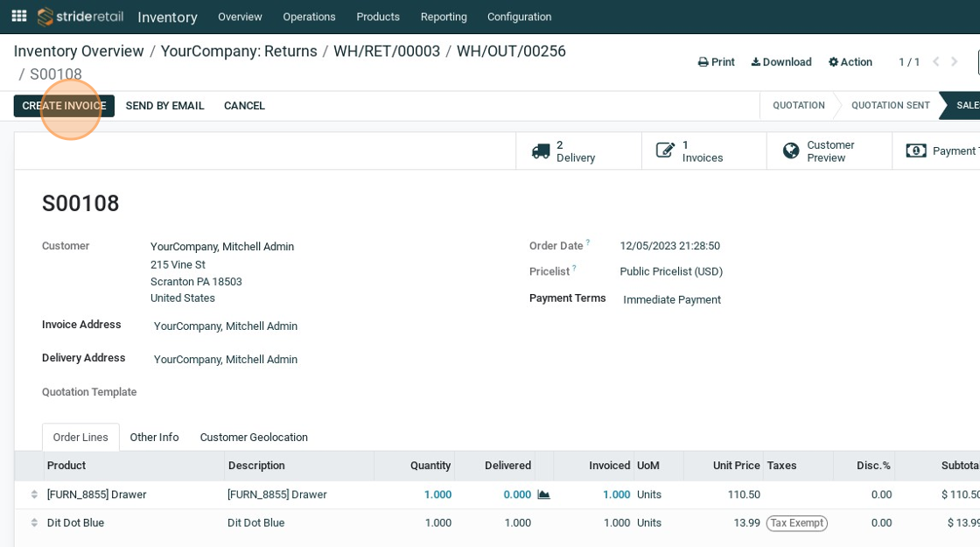980x547 pixels.
Task: Click the Delivery truck icon
Action: click(541, 151)
